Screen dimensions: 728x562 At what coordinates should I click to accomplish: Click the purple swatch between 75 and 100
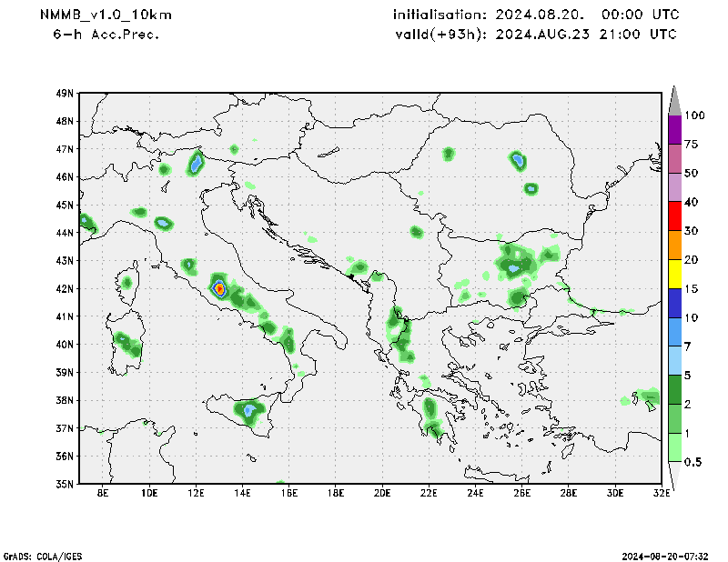674,129
